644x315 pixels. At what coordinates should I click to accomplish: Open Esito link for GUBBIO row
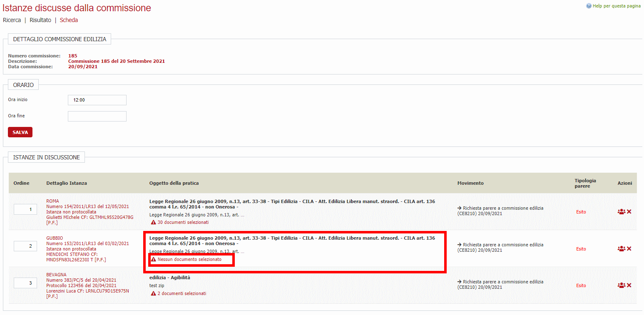click(581, 249)
